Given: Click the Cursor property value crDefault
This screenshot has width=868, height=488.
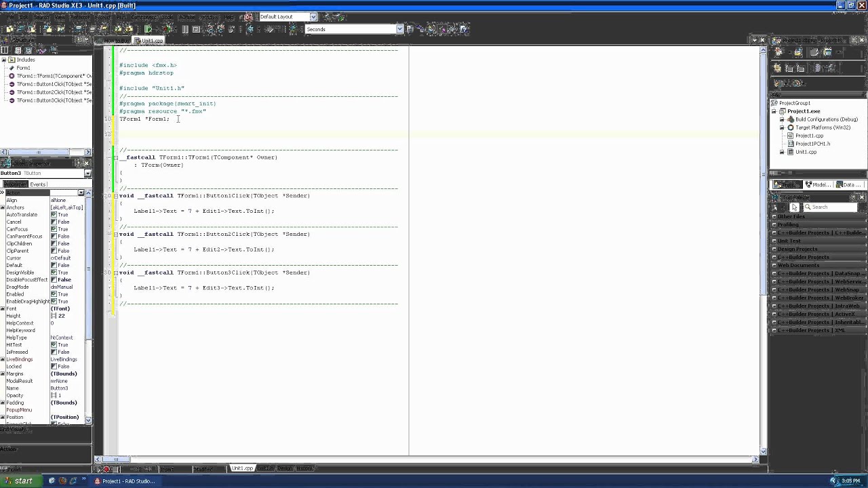Looking at the screenshot, I should coord(68,258).
